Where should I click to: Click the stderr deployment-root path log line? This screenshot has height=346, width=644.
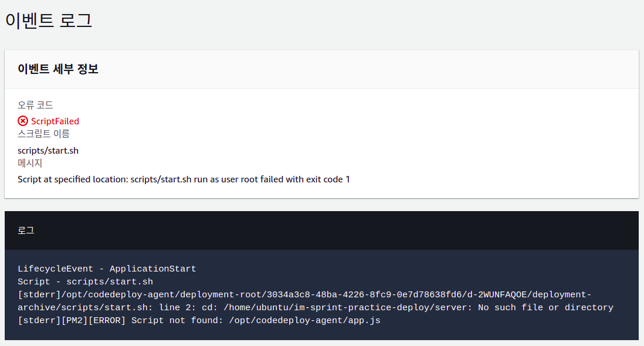(x=304, y=295)
